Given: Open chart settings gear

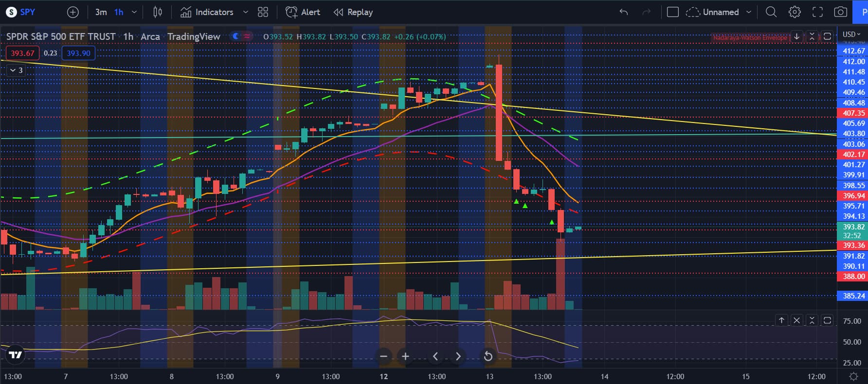Looking at the screenshot, I should (x=795, y=12).
